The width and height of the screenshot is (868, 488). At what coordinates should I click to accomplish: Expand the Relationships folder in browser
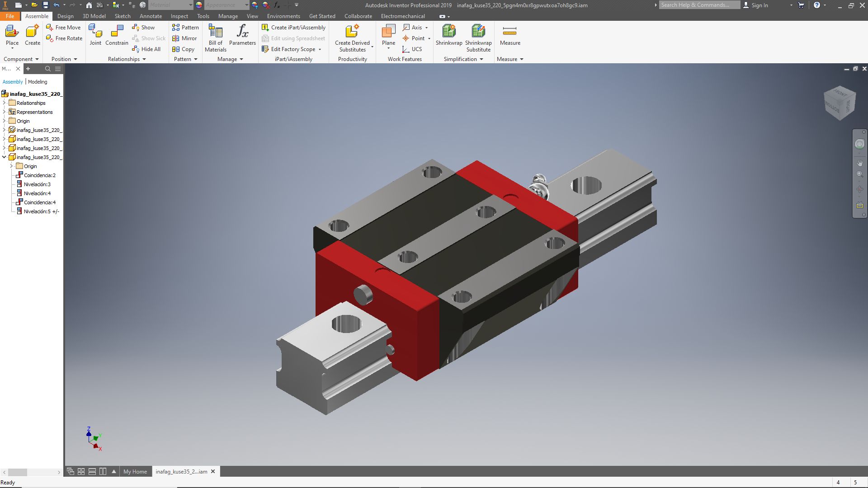[x=5, y=103]
